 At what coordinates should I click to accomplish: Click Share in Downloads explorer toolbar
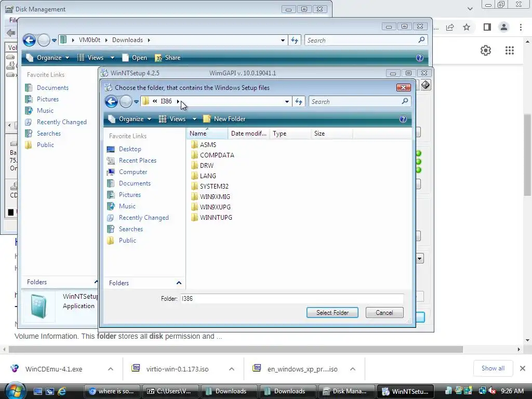[x=168, y=58]
